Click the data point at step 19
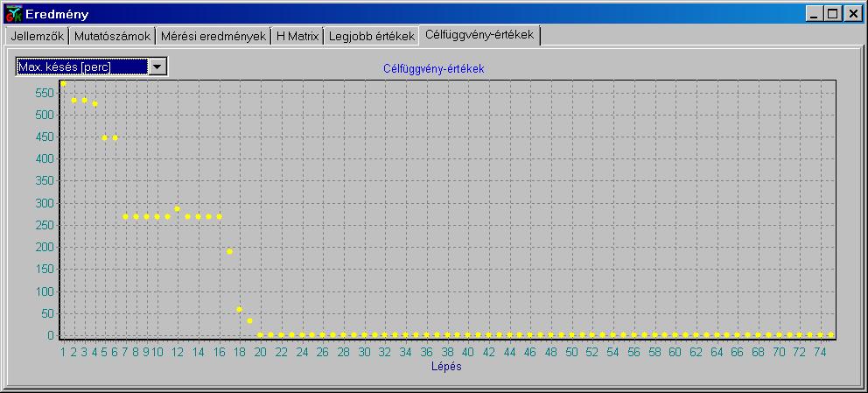This screenshot has height=393, width=868. tap(249, 321)
